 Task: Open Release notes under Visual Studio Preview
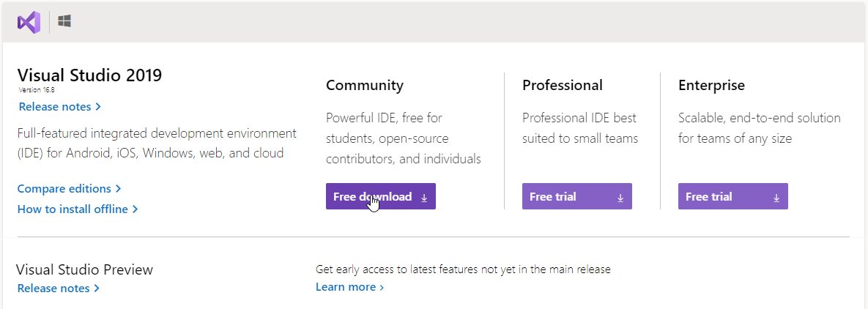53,288
